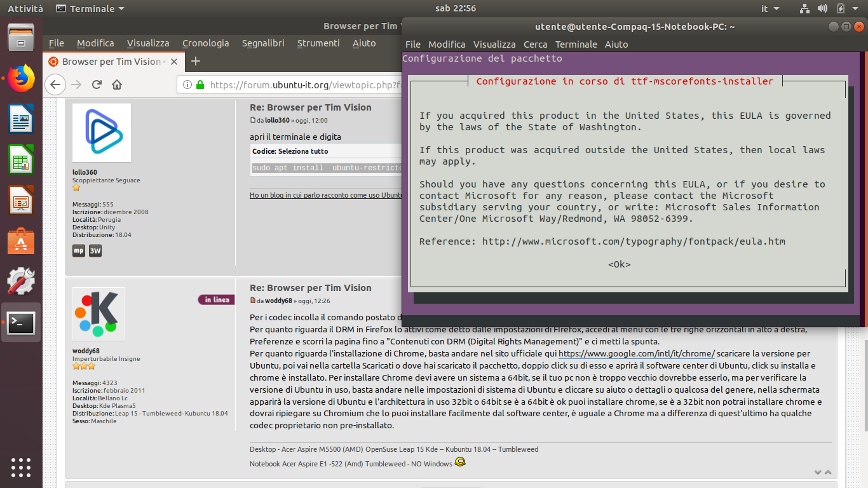
Task: Open Ubuntu Software from the dock
Action: point(21,241)
